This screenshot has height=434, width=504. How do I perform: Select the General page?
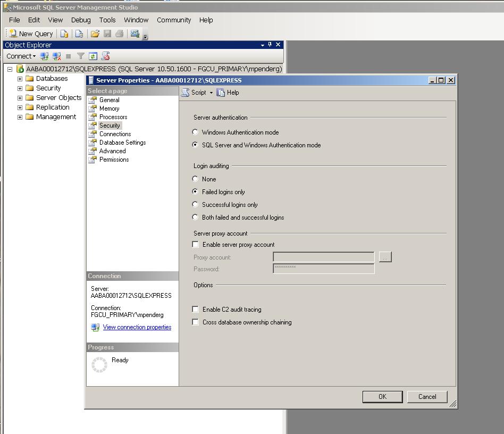[x=110, y=100]
